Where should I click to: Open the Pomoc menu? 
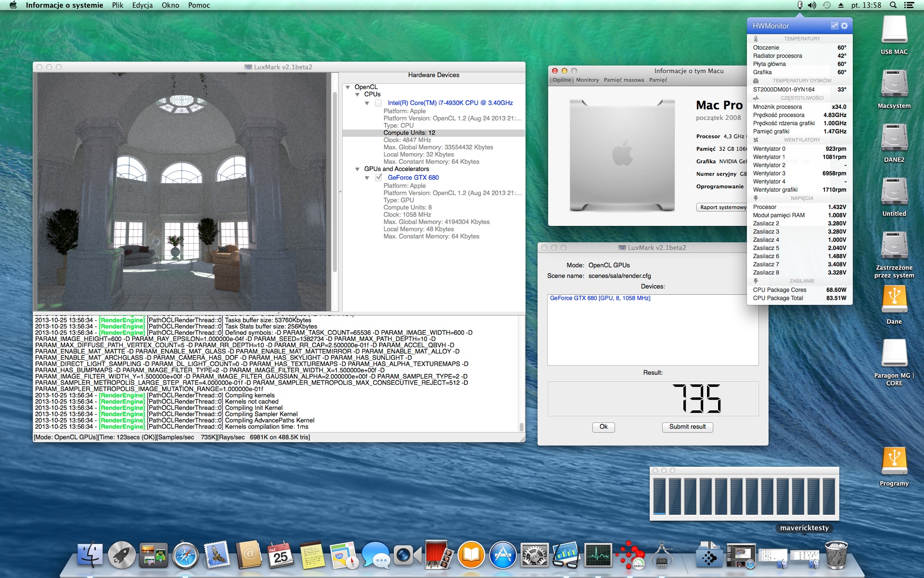coord(199,5)
